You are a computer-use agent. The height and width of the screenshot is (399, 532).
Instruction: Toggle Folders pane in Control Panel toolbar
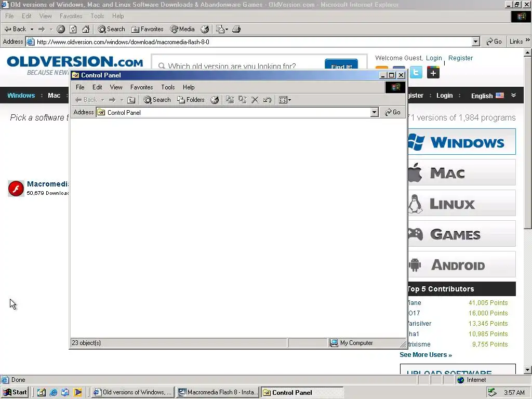coord(191,100)
